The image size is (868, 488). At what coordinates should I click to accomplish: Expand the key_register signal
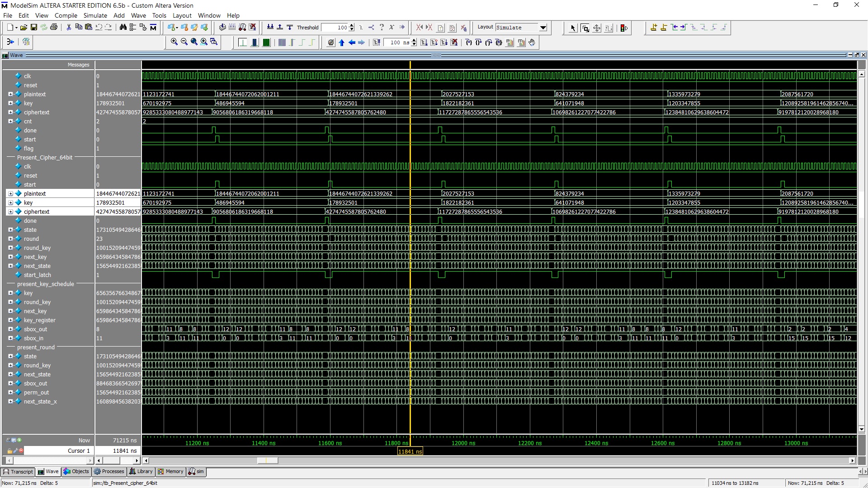(x=10, y=320)
